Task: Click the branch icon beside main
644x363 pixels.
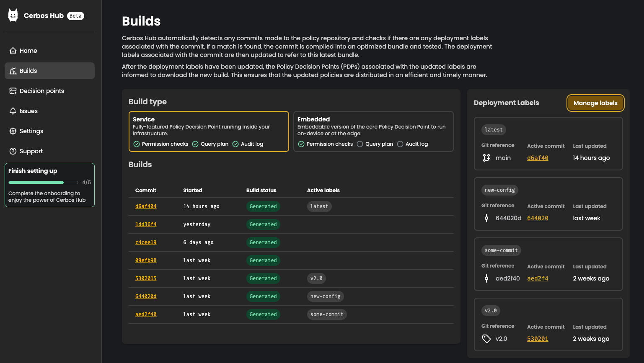Action: [x=486, y=158]
